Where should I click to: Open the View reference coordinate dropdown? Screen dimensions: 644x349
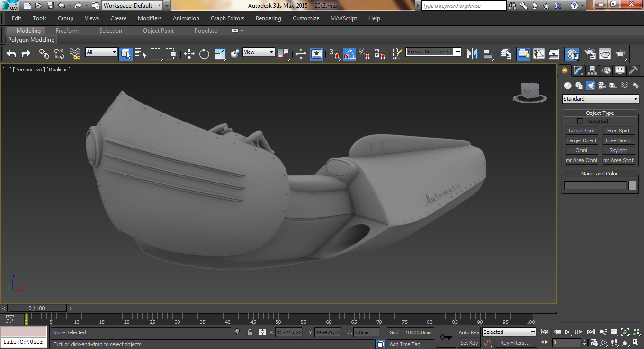[259, 52]
